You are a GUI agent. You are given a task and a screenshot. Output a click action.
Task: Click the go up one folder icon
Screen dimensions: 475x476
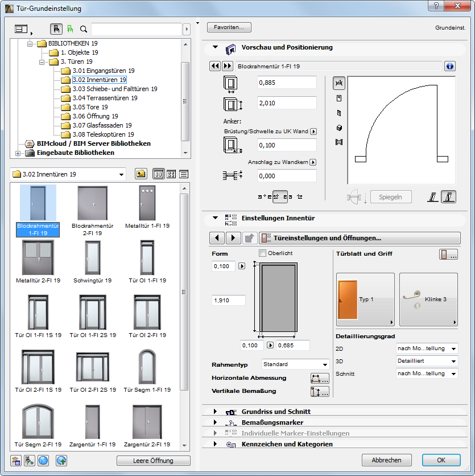(141, 174)
